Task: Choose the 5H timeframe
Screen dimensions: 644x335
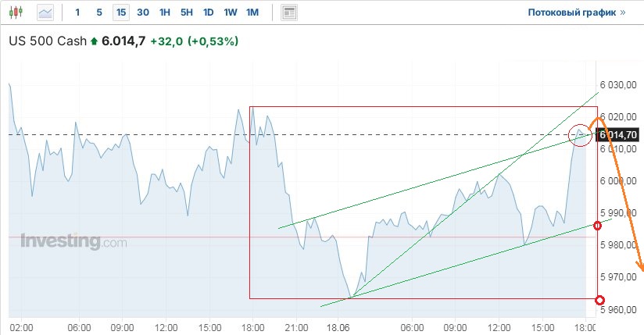Action: [x=187, y=12]
